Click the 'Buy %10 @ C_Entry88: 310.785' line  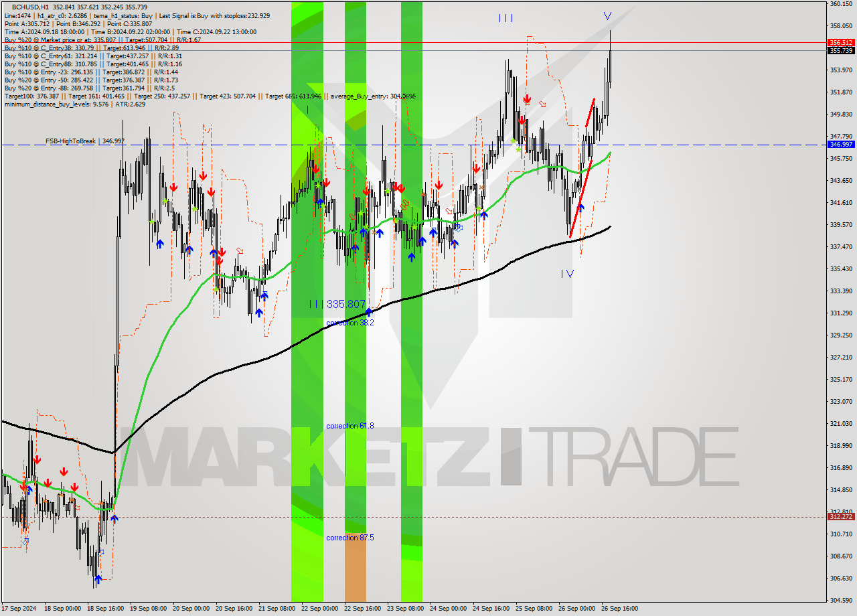(93, 64)
